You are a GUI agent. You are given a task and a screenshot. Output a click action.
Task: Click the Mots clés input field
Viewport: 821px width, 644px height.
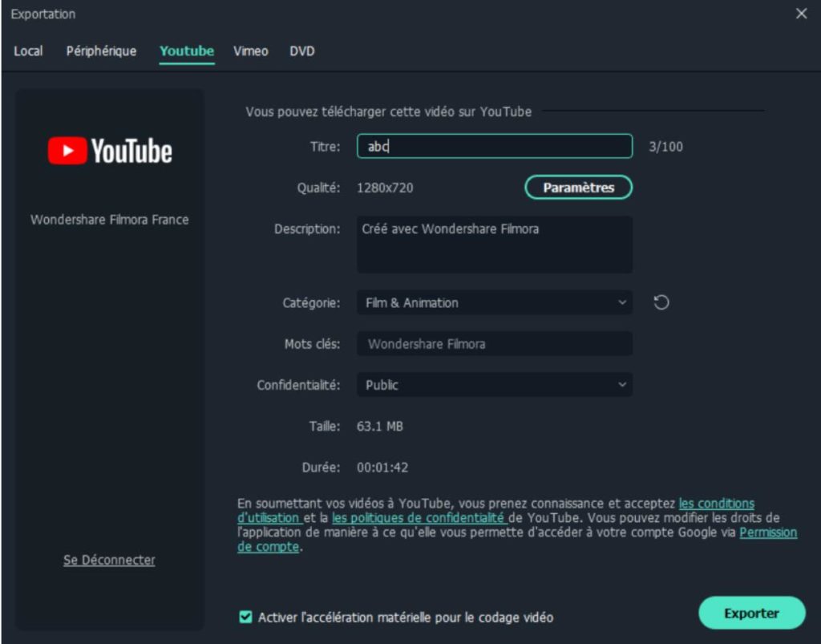494,344
